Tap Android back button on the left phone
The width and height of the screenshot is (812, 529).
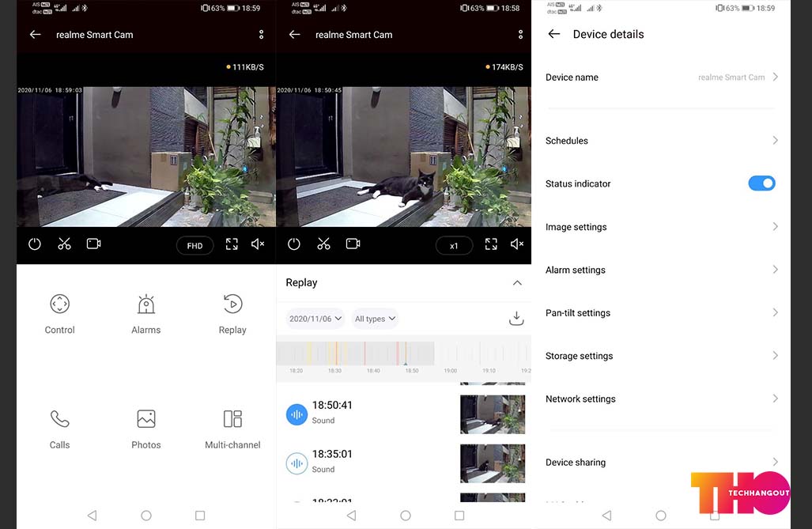93,516
